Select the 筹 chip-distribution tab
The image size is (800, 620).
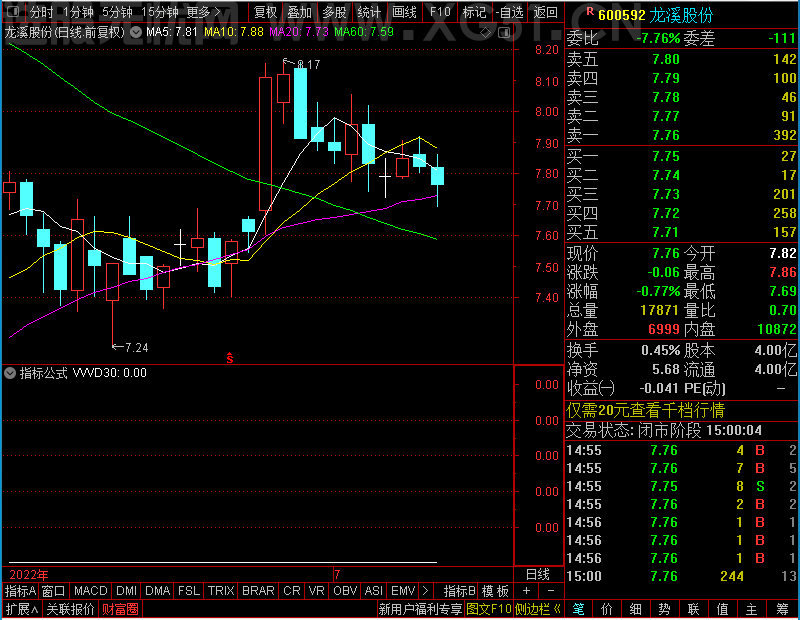[783, 609]
